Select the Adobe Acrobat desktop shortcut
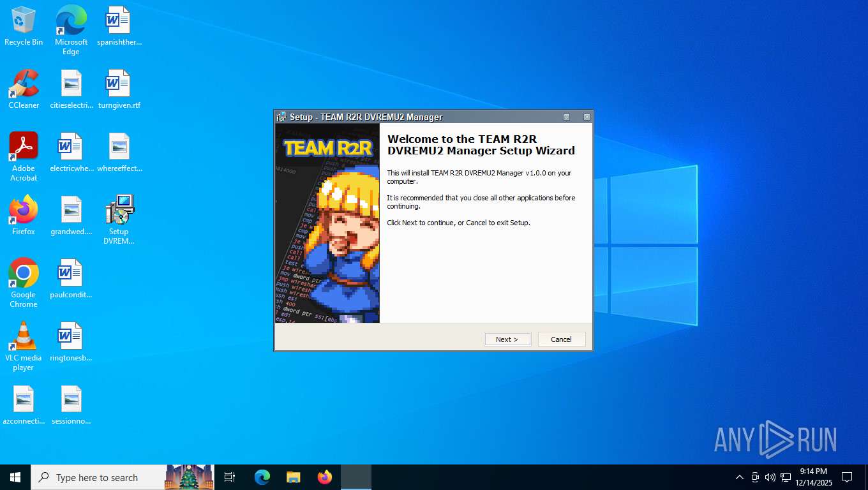Screen dimensions: 868x490 [x=24, y=157]
